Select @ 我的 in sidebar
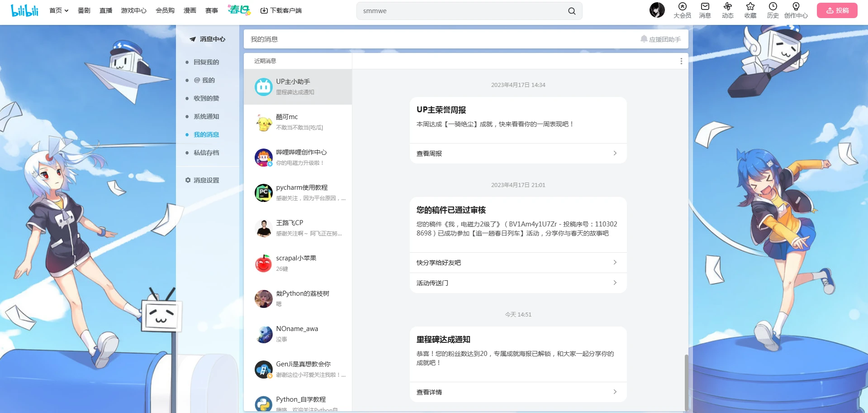868x413 pixels. point(204,80)
